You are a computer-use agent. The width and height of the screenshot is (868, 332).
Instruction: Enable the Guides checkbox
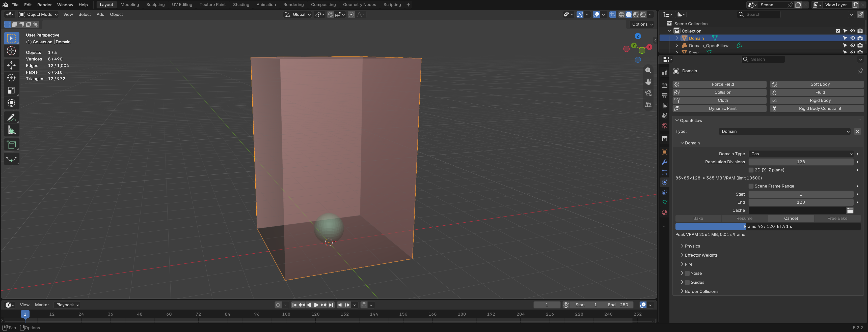[687, 283]
